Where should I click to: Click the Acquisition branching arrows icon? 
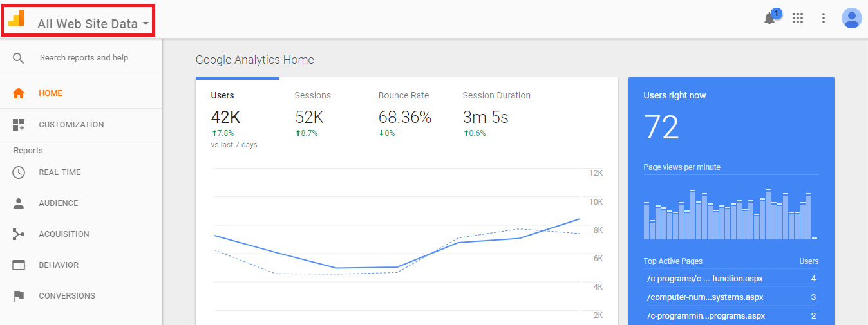coord(19,234)
